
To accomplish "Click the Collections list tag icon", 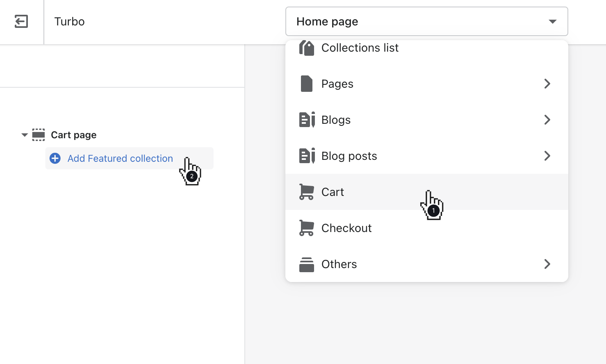I will 306,48.
